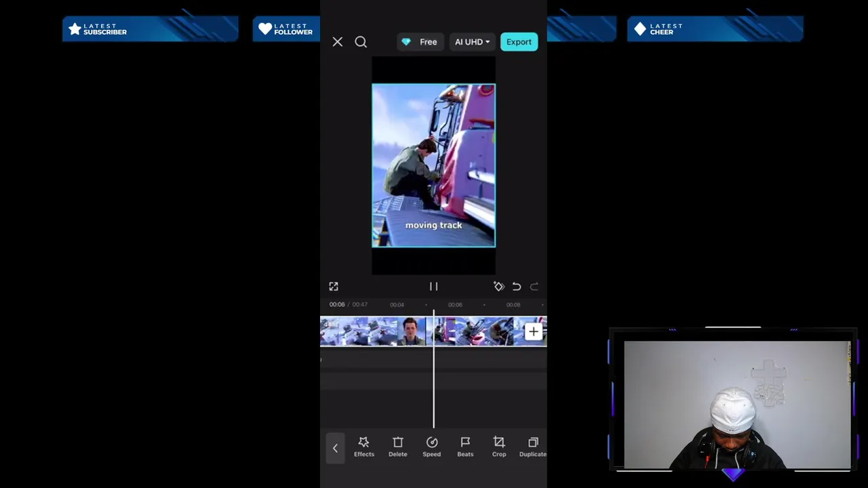The height and width of the screenshot is (488, 868).
Task: Click the webcam feed overlay
Action: tap(736, 405)
